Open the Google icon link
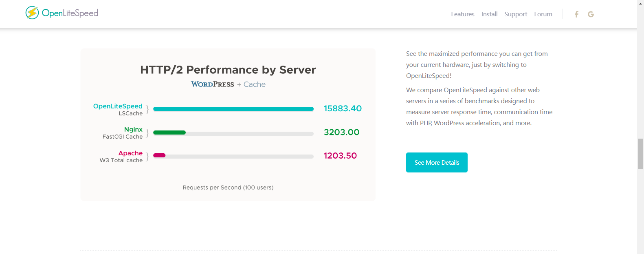644x254 pixels. click(x=591, y=14)
